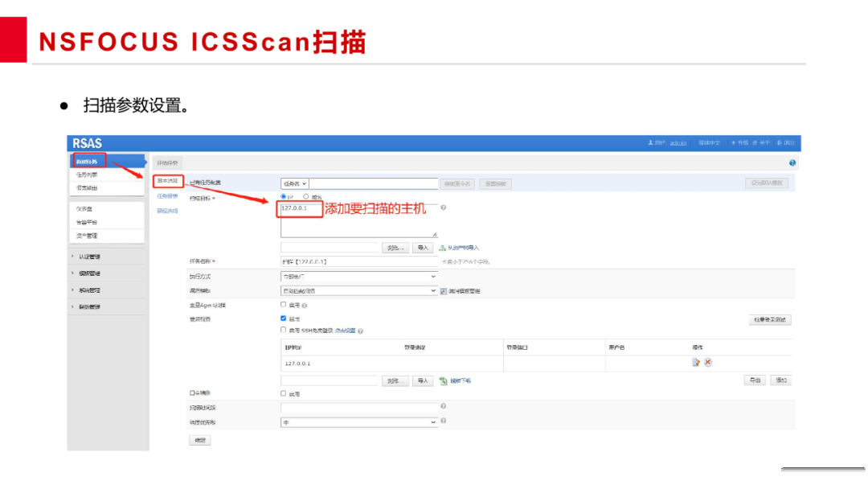Focus the scan time period input
868x489 pixels.
click(358, 408)
